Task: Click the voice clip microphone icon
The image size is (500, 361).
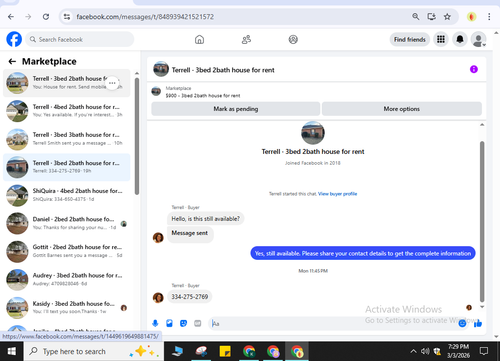Action: coord(155,323)
